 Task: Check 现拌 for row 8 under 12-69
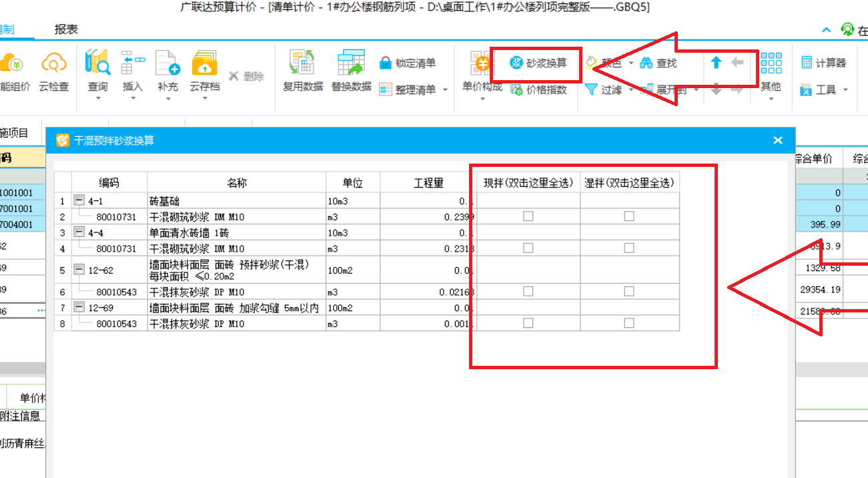[528, 323]
